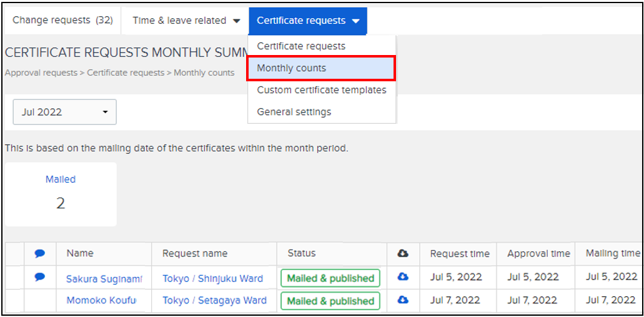Click the Mailed count card

coord(61,194)
